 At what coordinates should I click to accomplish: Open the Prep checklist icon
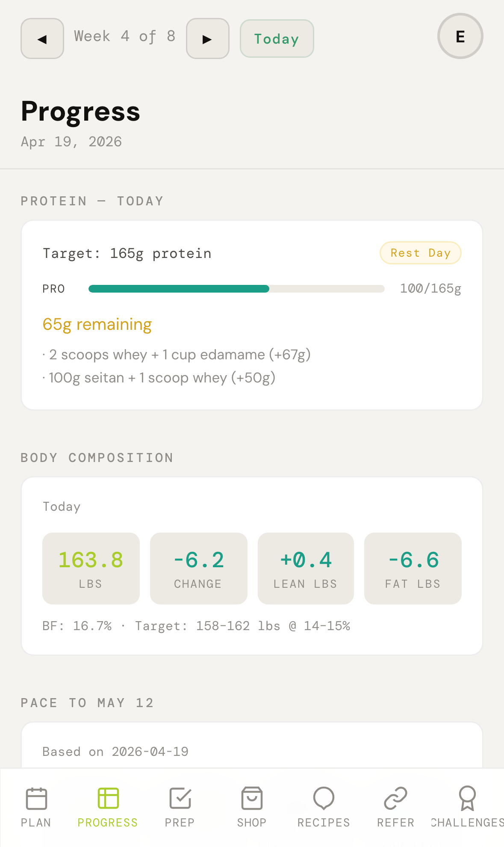click(x=180, y=798)
